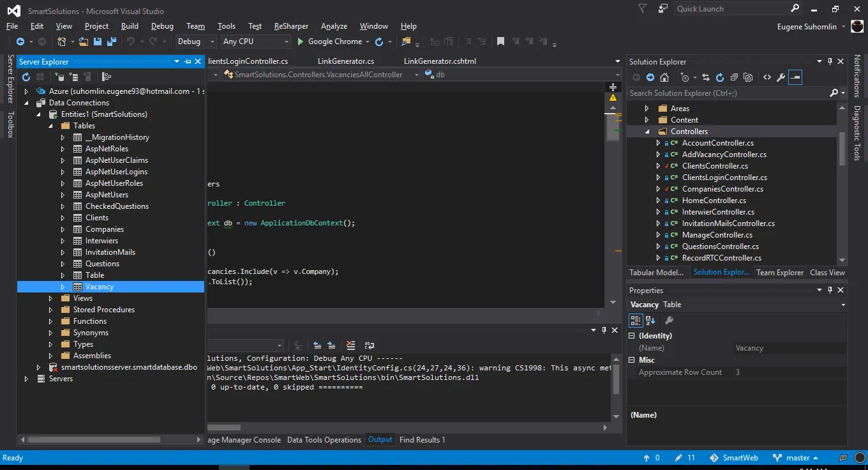This screenshot has height=470, width=868.
Task: Toggle Preview Selected Items in Solution Explorer
Action: click(795, 77)
